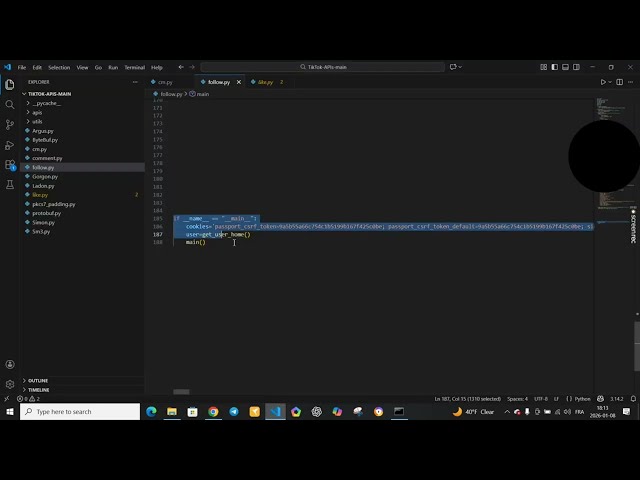Click the errors and warnings status indicator
The height and width of the screenshot is (480, 640).
pyautogui.click(x=28, y=399)
